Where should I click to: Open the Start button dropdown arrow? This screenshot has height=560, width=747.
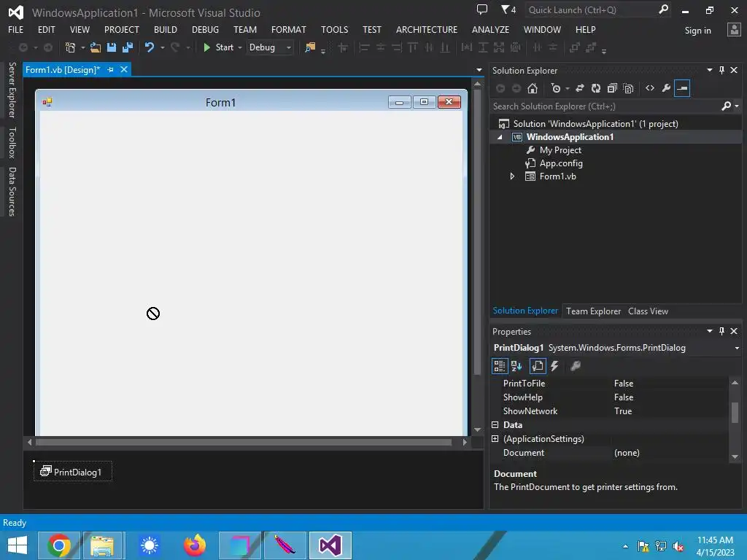pos(239,47)
